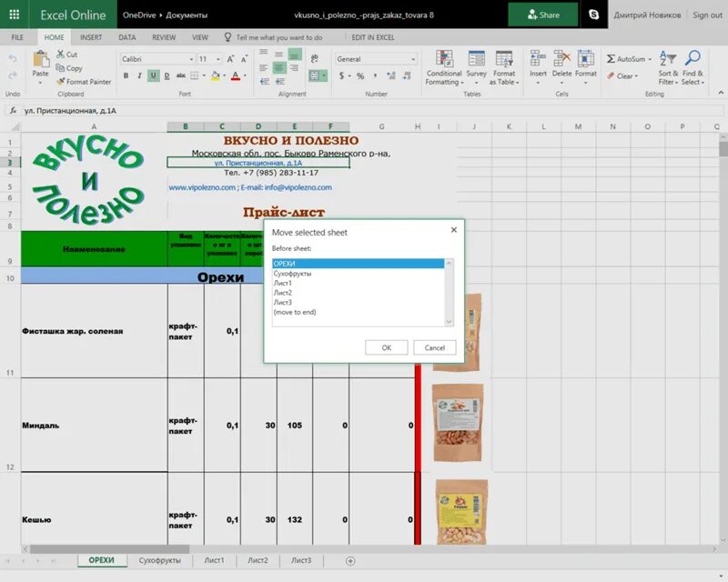Decrease indent in the Alignment group

pyautogui.click(x=265, y=82)
